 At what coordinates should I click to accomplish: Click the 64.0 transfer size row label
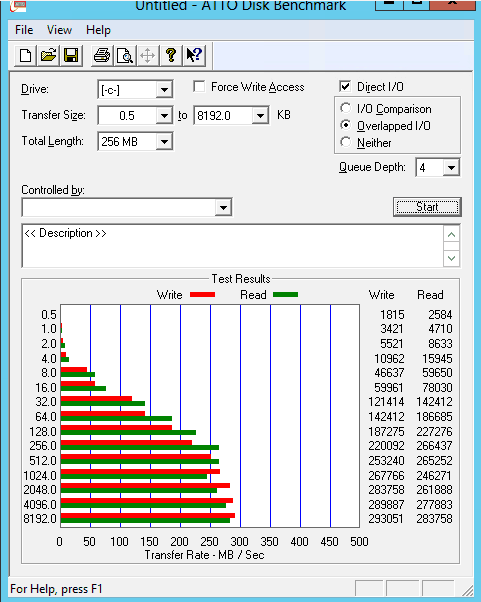(x=46, y=417)
